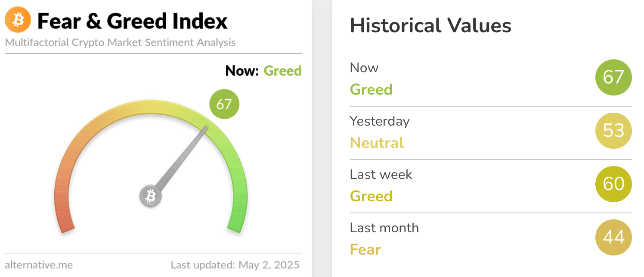Click the green 67 gauge value bubble

pyautogui.click(x=224, y=104)
